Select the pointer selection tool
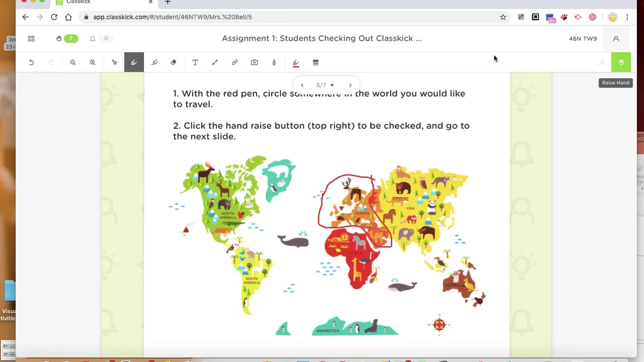The width and height of the screenshot is (644, 362). tap(115, 62)
